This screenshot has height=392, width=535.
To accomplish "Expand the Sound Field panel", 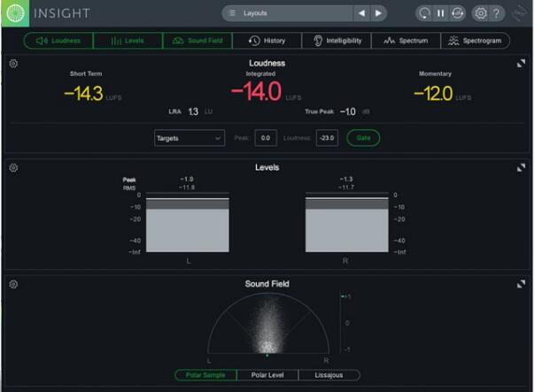I will (521, 284).
